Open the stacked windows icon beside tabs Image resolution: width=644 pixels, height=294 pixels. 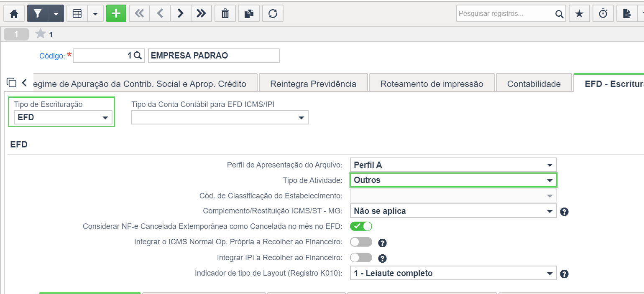[12, 82]
